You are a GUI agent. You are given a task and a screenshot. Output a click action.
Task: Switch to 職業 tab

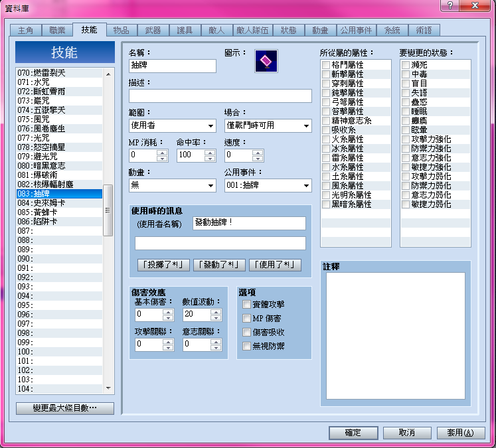57,31
